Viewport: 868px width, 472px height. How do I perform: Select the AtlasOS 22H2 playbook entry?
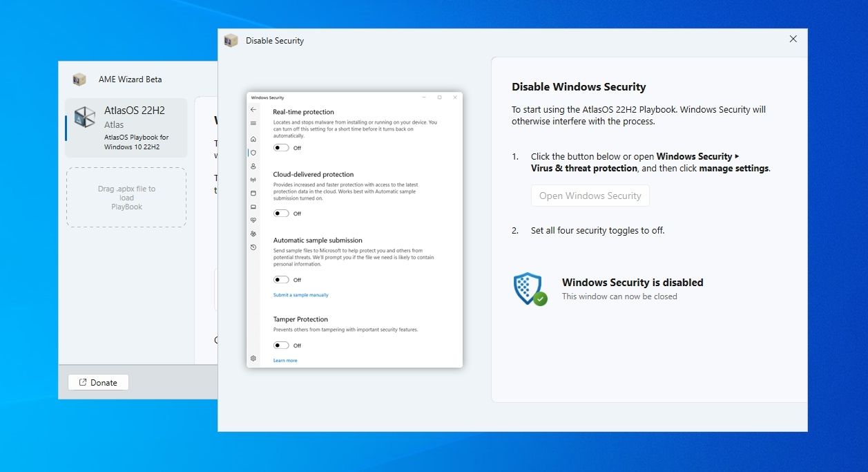point(126,128)
